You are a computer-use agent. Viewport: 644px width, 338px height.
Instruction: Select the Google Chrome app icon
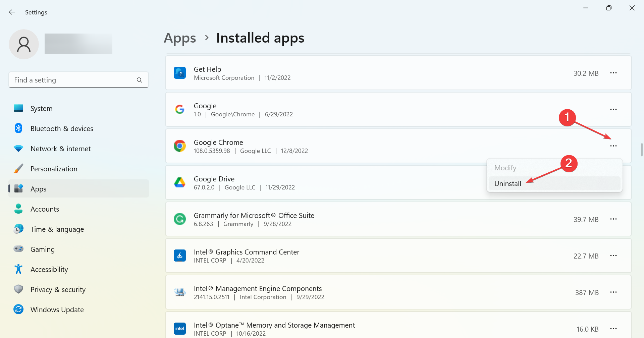tap(180, 146)
